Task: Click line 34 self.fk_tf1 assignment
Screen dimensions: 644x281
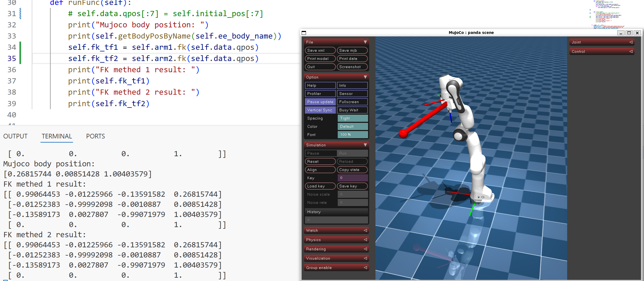Action: pos(163,47)
